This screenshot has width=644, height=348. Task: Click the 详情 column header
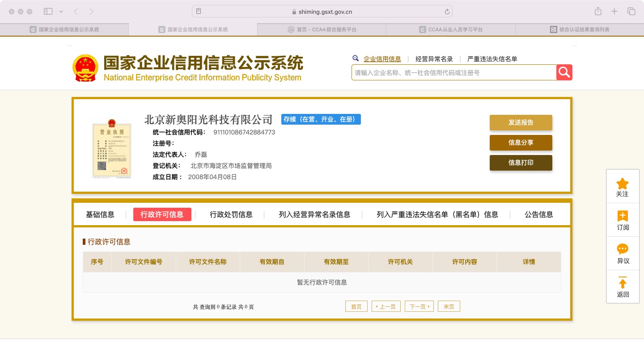pyautogui.click(x=529, y=262)
